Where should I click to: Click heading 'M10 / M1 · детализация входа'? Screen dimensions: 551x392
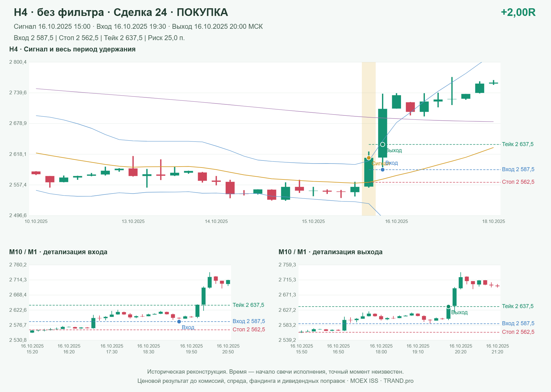pos(58,252)
